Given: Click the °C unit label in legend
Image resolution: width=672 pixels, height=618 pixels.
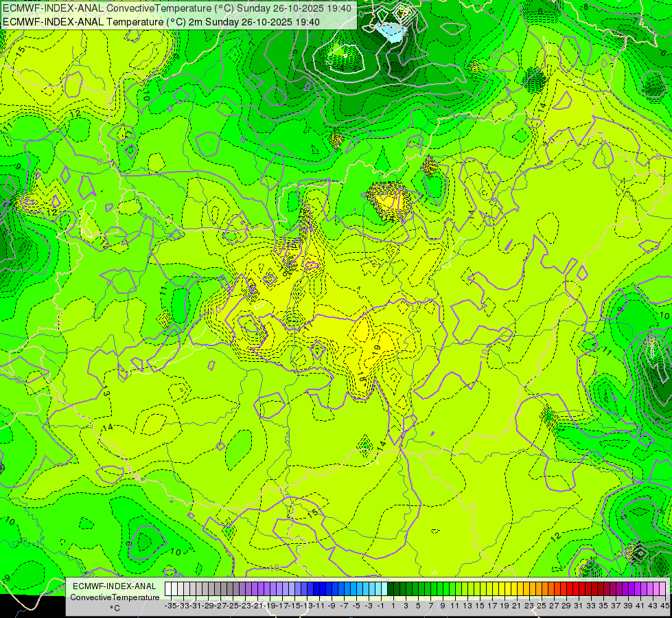Looking at the screenshot, I should point(115,608).
